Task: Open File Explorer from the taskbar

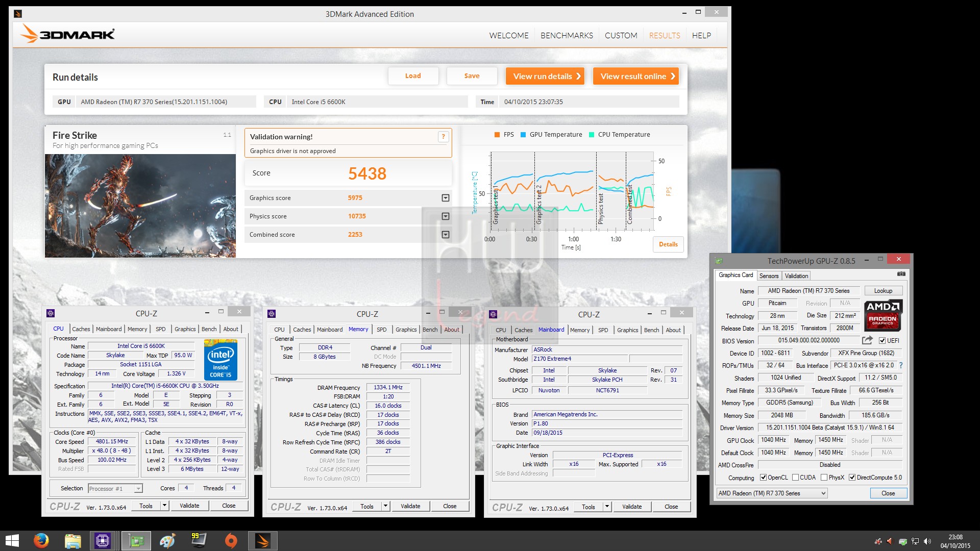Action: (73, 540)
